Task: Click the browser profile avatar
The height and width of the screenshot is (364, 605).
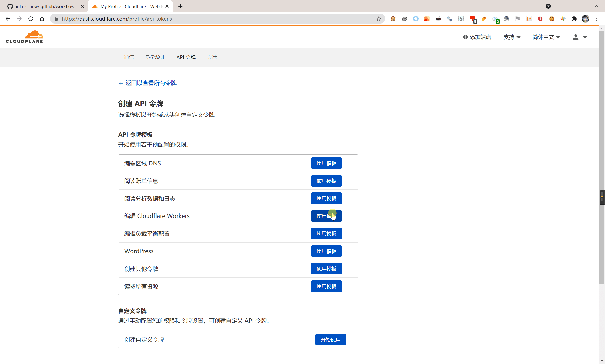Action: pyautogui.click(x=585, y=19)
